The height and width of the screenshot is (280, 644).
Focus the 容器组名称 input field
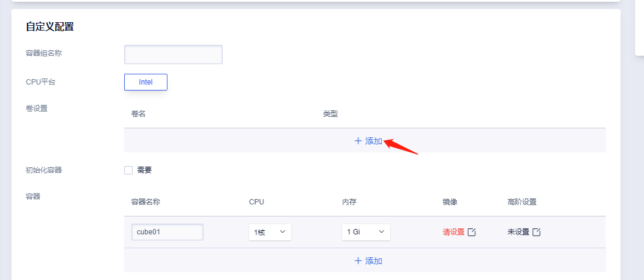click(x=173, y=55)
